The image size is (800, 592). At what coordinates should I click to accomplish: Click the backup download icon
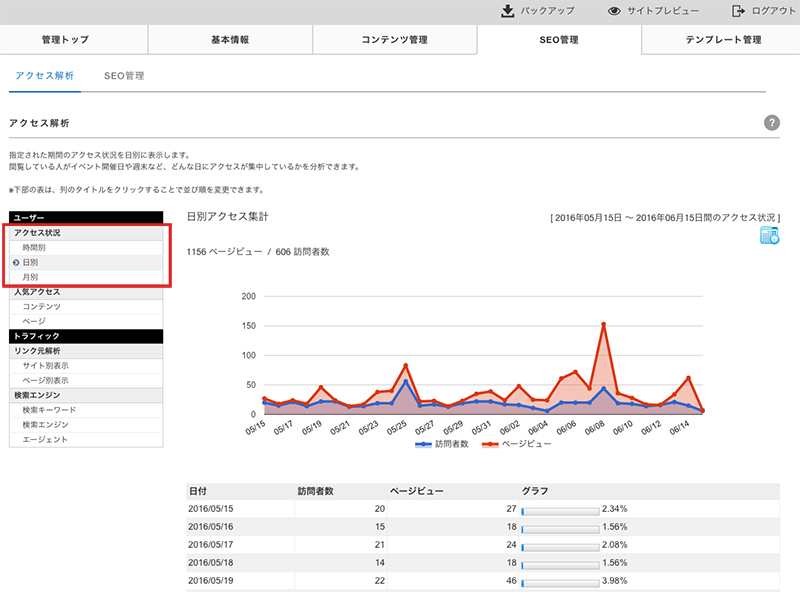[508, 11]
